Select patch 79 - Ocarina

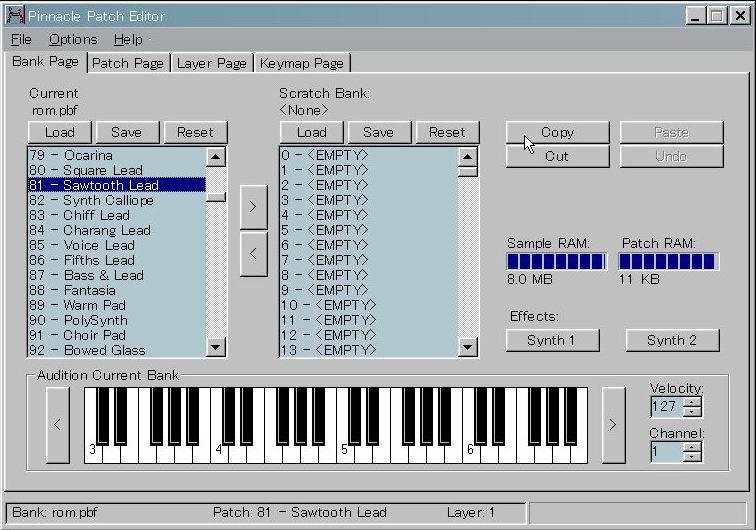(117, 155)
